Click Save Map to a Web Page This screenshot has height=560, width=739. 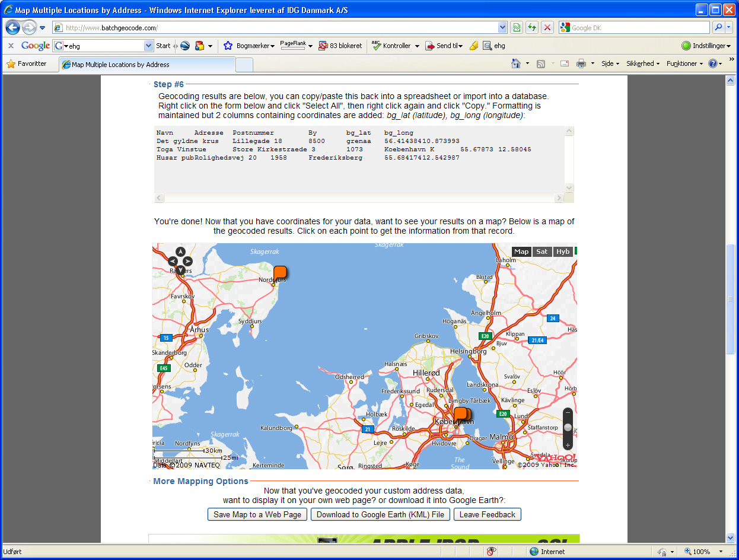coord(257,514)
